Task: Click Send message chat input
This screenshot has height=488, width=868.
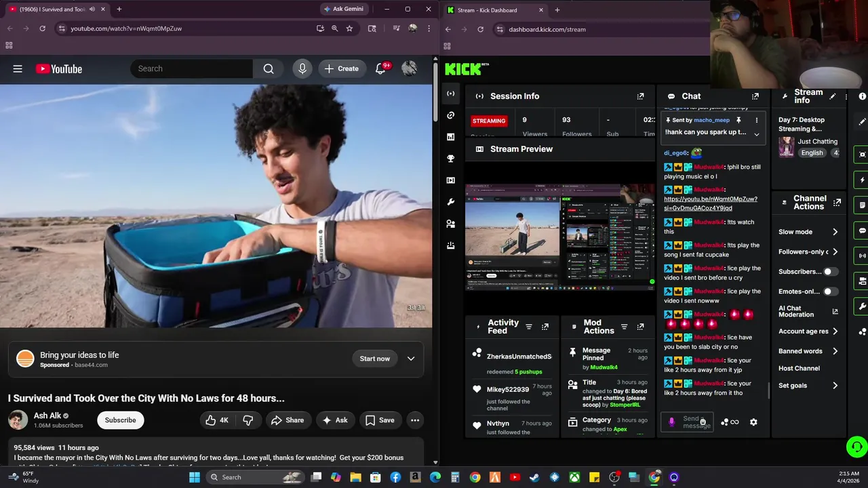Action: tap(688, 422)
